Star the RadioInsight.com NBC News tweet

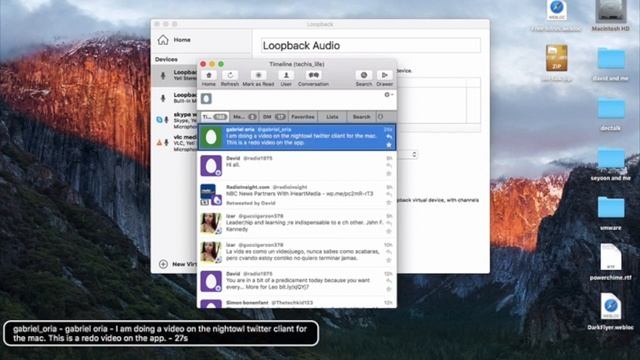pyautogui.click(x=389, y=202)
